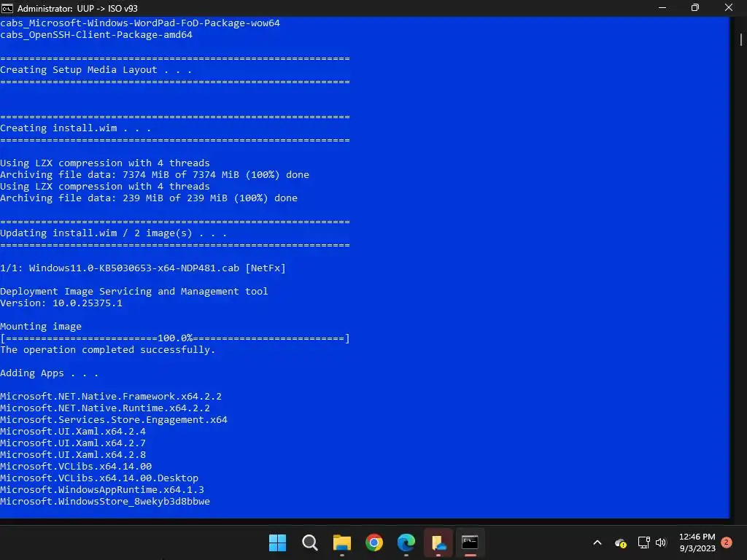Open File Explorer from taskbar
This screenshot has height=560, width=747.
(342, 542)
